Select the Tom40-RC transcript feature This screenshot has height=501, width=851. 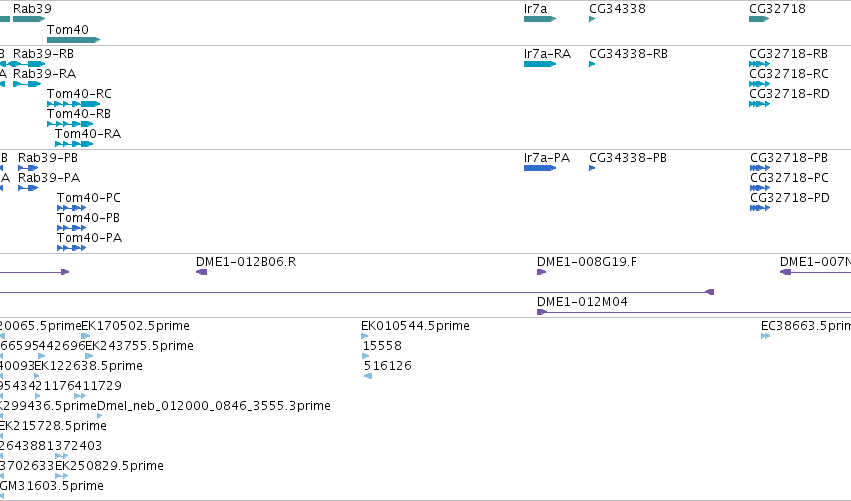pyautogui.click(x=74, y=104)
